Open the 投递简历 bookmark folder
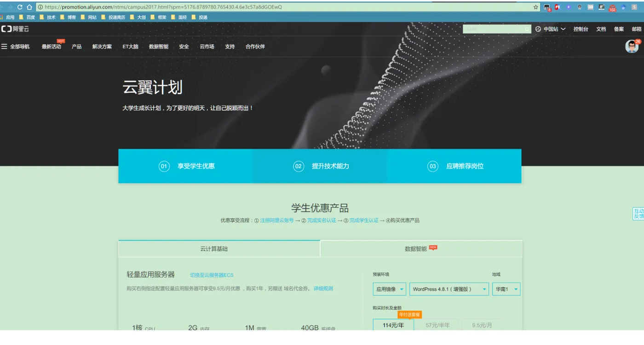This screenshot has height=345, width=644. pos(113,18)
